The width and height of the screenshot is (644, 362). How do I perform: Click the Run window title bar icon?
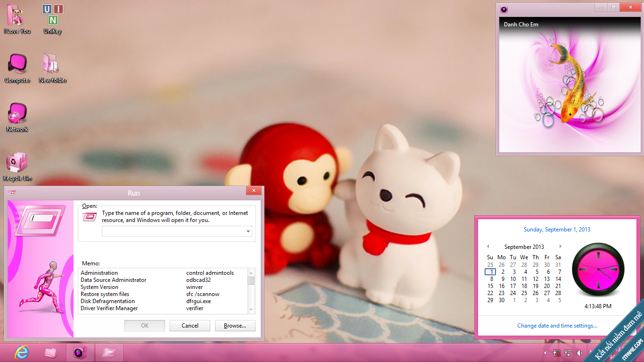[x=12, y=192]
